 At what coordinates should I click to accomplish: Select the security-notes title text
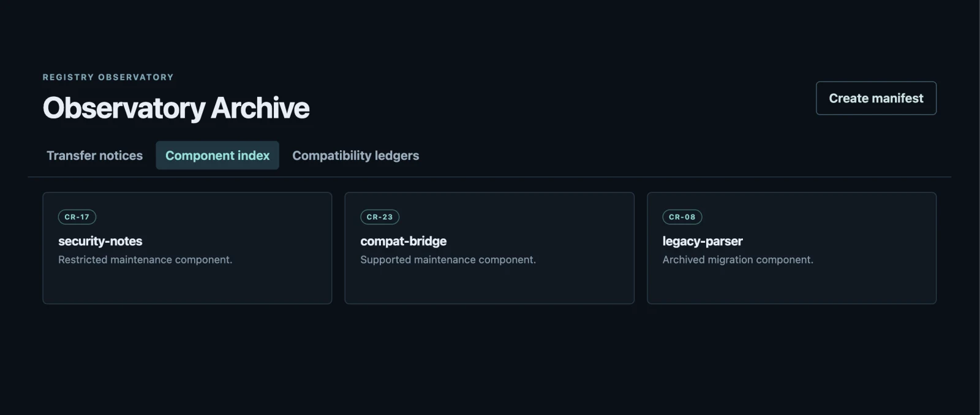pos(100,241)
